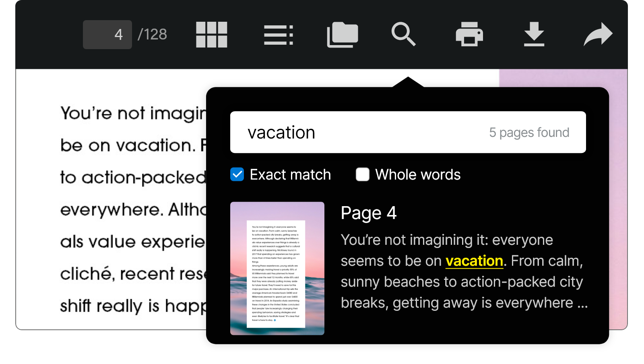This screenshot has width=644, height=364.
Task: Open the attachments panel
Action: [x=341, y=35]
